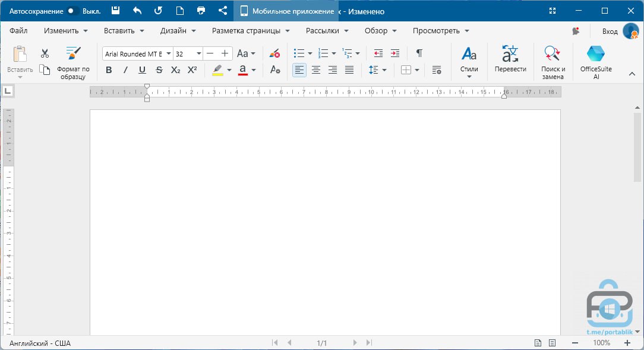Click the Undo arrow in title bar
644x350 pixels.
(x=137, y=11)
